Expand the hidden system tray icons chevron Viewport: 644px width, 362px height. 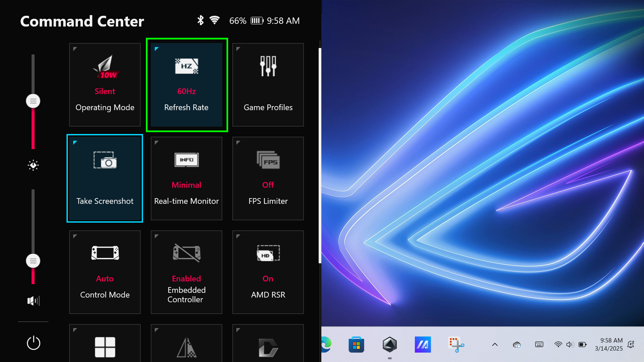[x=495, y=344]
